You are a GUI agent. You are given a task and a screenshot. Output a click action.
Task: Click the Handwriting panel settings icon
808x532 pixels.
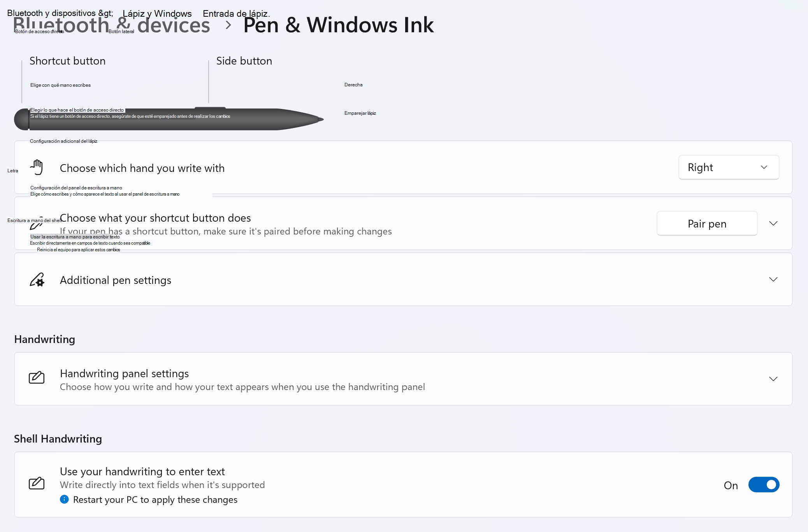[37, 378]
